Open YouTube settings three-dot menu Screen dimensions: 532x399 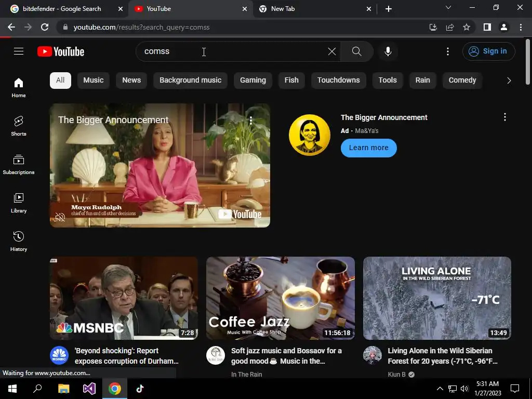[447, 51]
